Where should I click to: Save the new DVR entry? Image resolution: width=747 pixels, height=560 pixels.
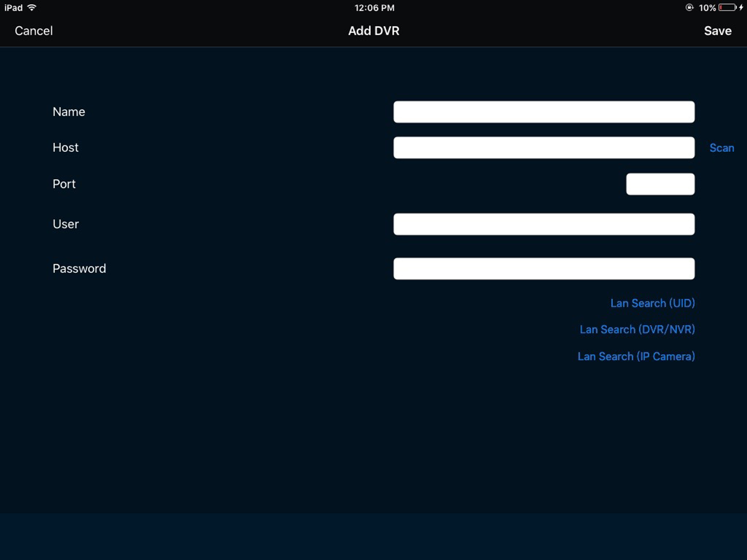(x=718, y=31)
